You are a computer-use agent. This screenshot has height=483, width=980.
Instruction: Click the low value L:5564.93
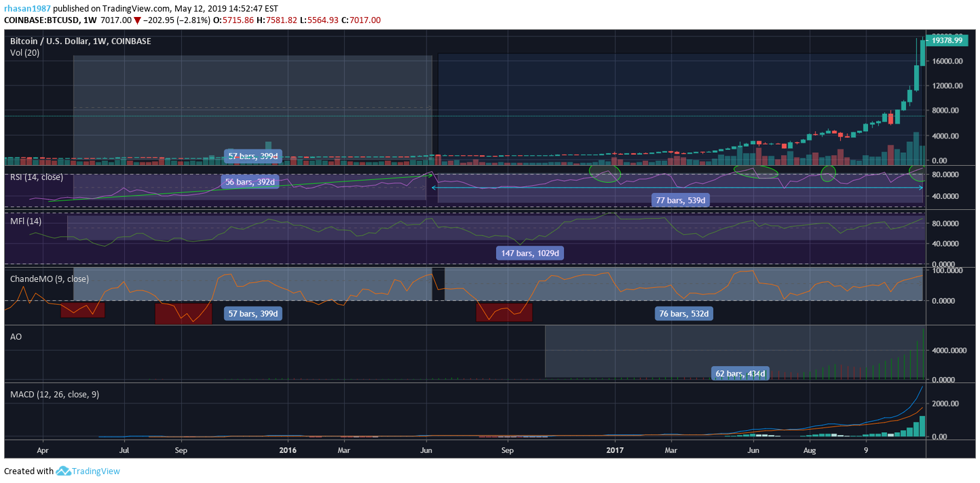click(320, 20)
